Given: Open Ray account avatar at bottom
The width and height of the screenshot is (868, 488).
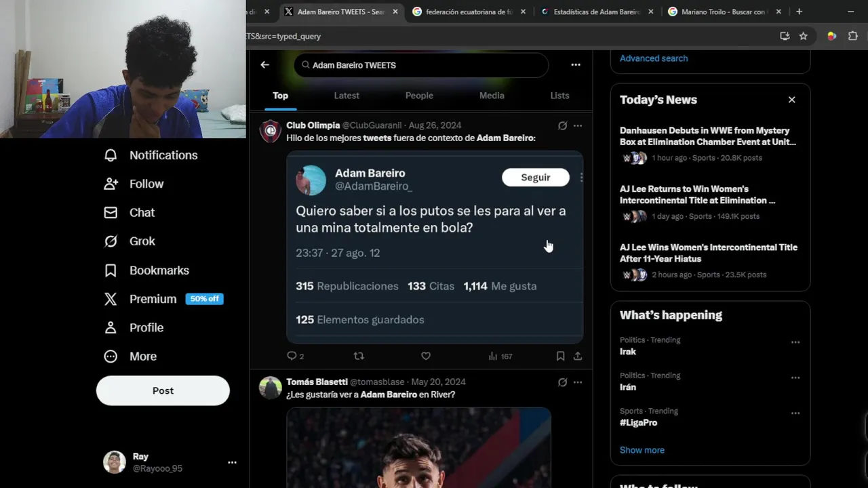Looking at the screenshot, I should click(115, 462).
